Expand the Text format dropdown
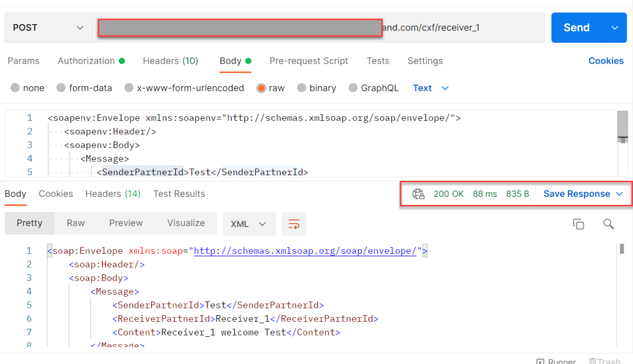This screenshot has width=633, height=364. 430,88
